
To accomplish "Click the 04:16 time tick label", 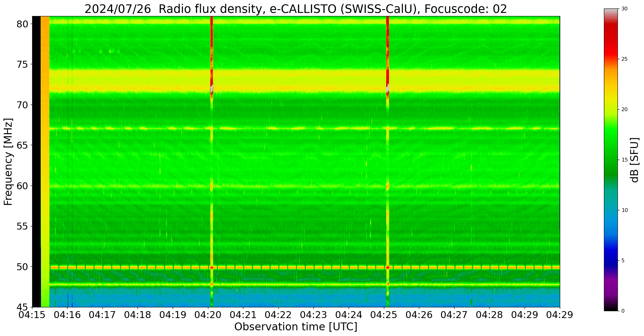I will (67, 315).
